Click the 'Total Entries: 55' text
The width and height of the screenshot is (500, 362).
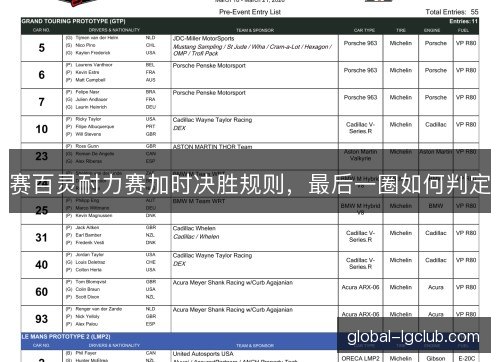(452, 12)
